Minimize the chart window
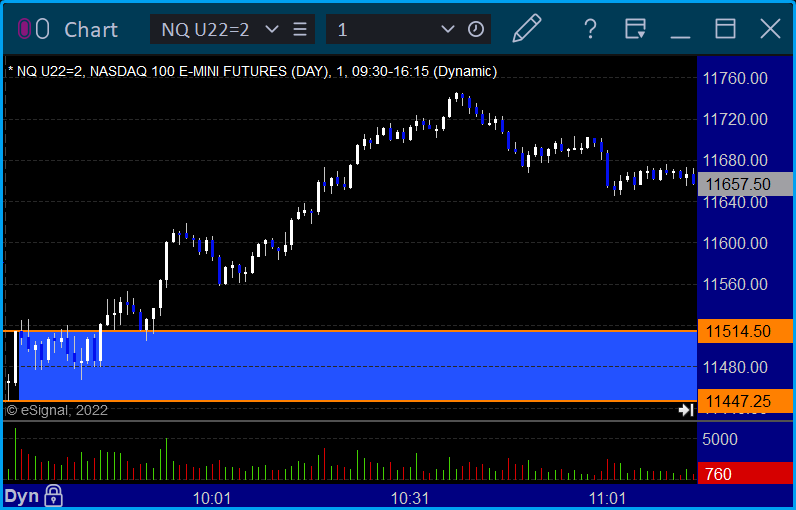Viewport: 796px width, 510px height. coord(680,37)
